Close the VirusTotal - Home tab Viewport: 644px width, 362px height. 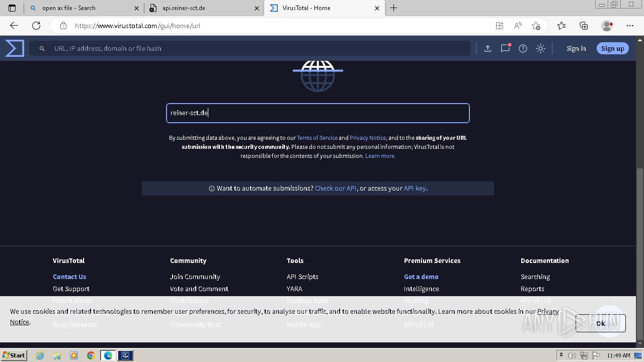(377, 8)
